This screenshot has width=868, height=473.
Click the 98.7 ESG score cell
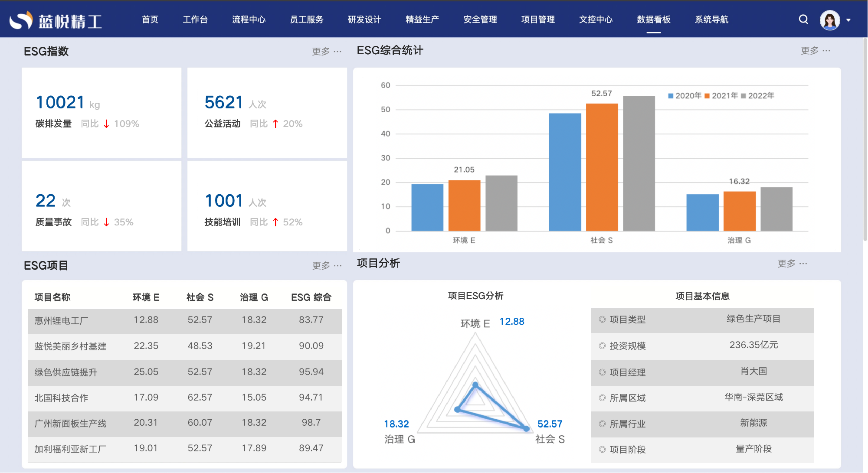[x=311, y=423]
